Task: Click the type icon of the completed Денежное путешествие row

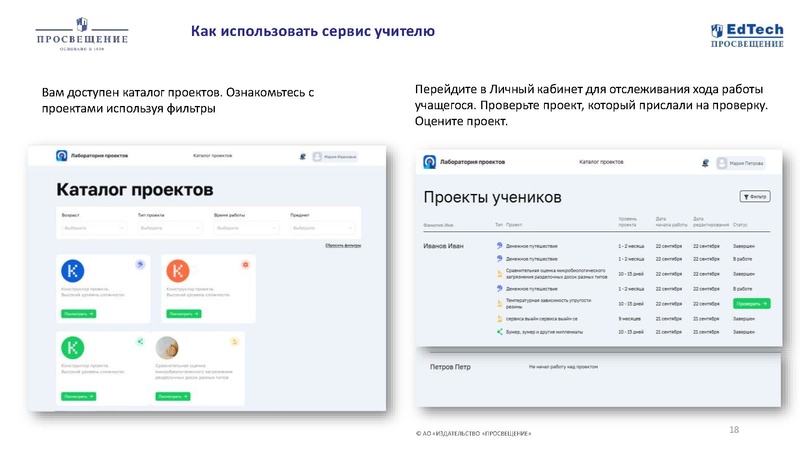Action: pos(499,245)
